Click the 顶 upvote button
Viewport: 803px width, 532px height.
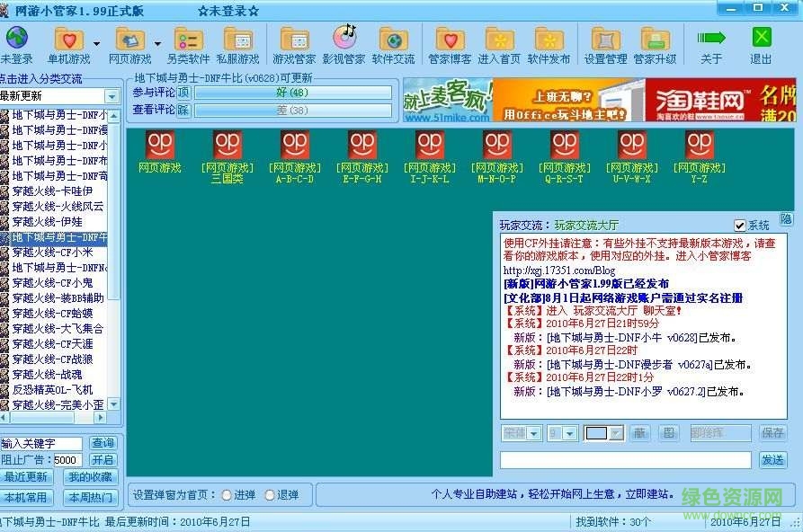(x=183, y=93)
